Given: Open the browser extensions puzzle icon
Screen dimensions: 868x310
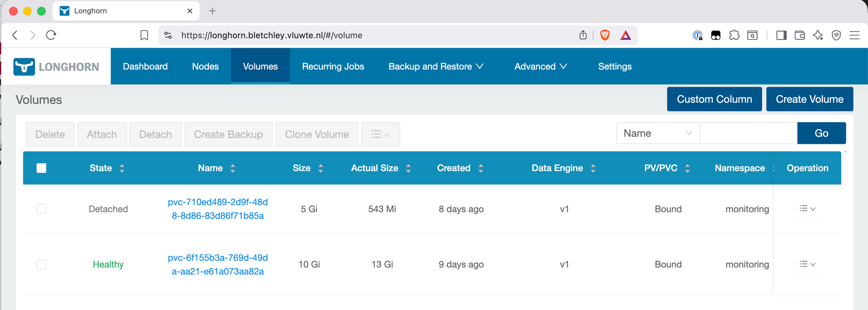Looking at the screenshot, I should pos(734,35).
